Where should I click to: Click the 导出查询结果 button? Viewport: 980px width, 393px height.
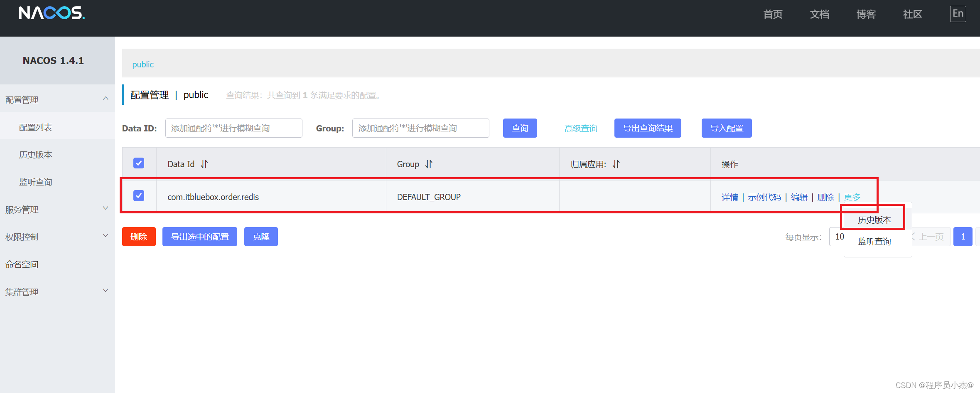tap(648, 128)
